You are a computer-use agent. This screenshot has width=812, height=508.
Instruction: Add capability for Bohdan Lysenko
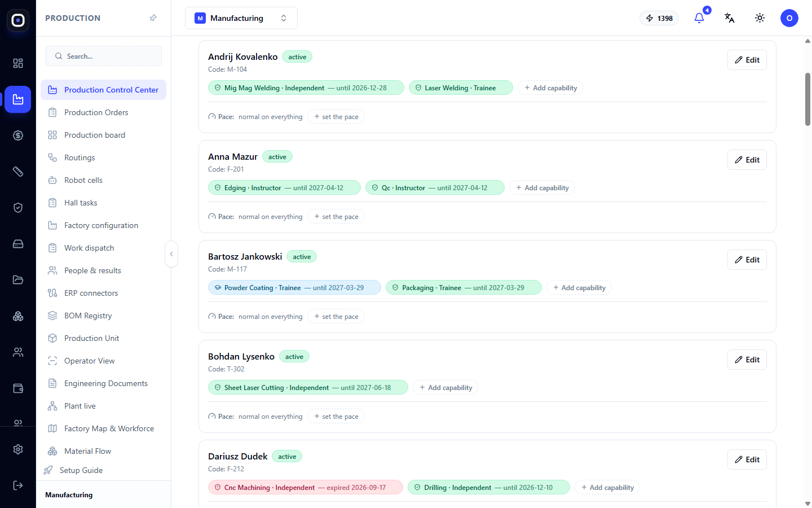(445, 388)
